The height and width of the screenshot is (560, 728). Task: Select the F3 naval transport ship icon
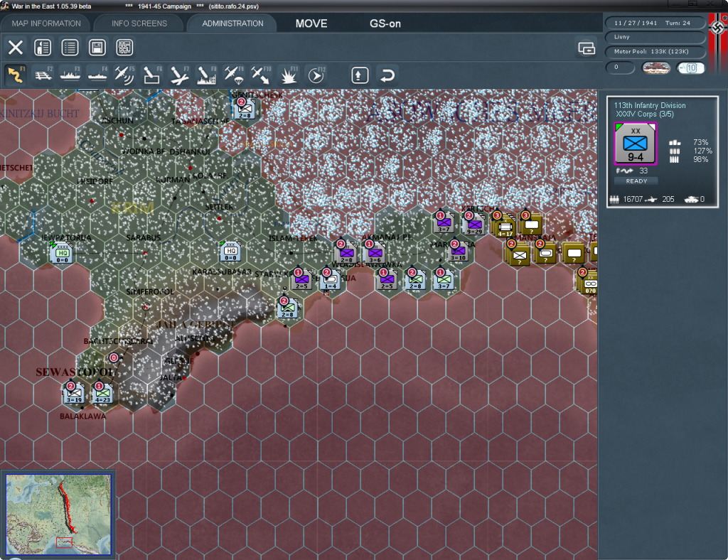[x=70, y=75]
